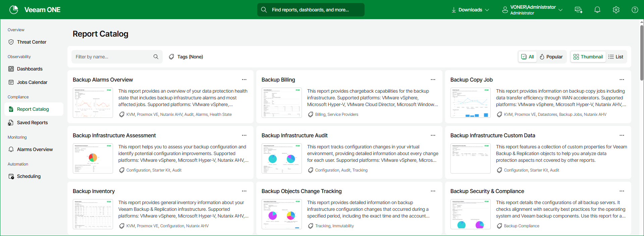The width and height of the screenshot is (644, 236).
Task: Click the Dashboards sidebar icon
Action: click(11, 69)
